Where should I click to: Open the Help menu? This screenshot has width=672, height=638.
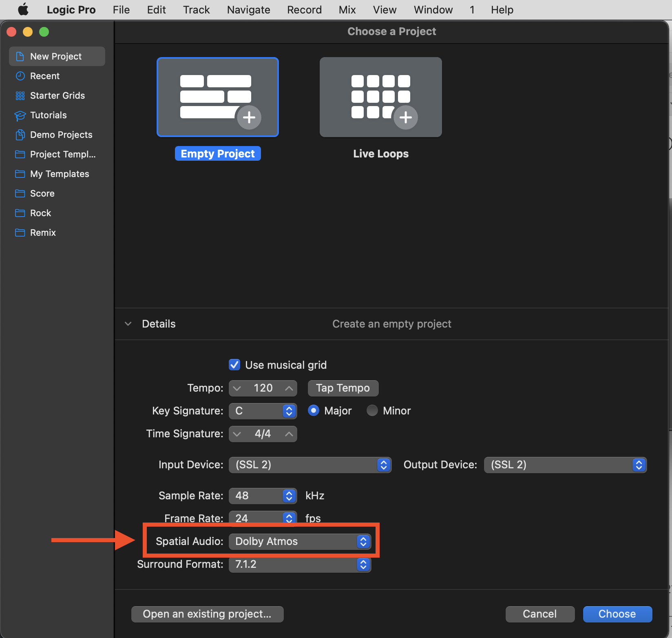click(x=502, y=10)
